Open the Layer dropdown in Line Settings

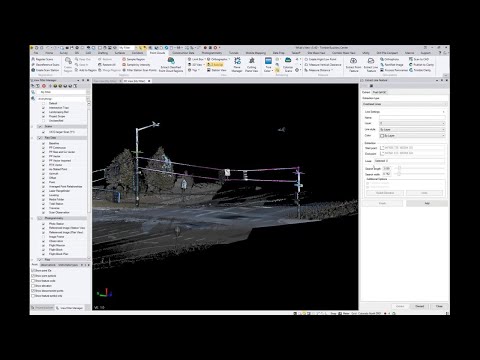pos(412,123)
